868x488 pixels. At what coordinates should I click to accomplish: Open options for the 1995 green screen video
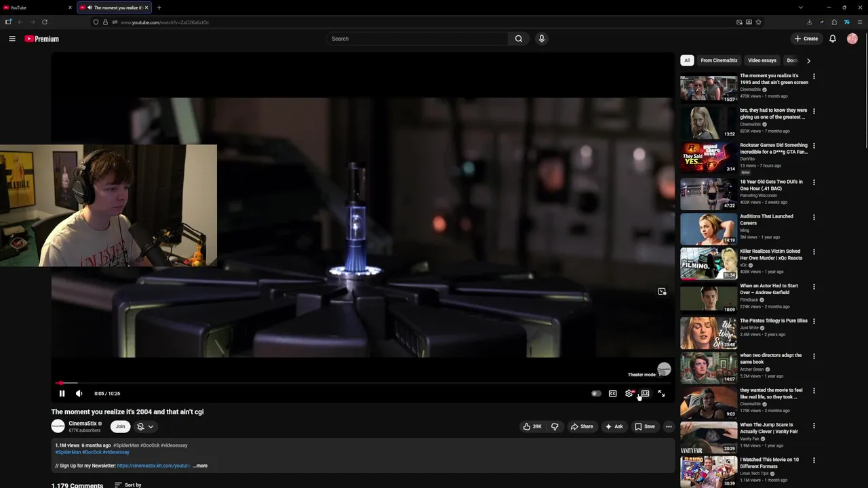(x=814, y=77)
